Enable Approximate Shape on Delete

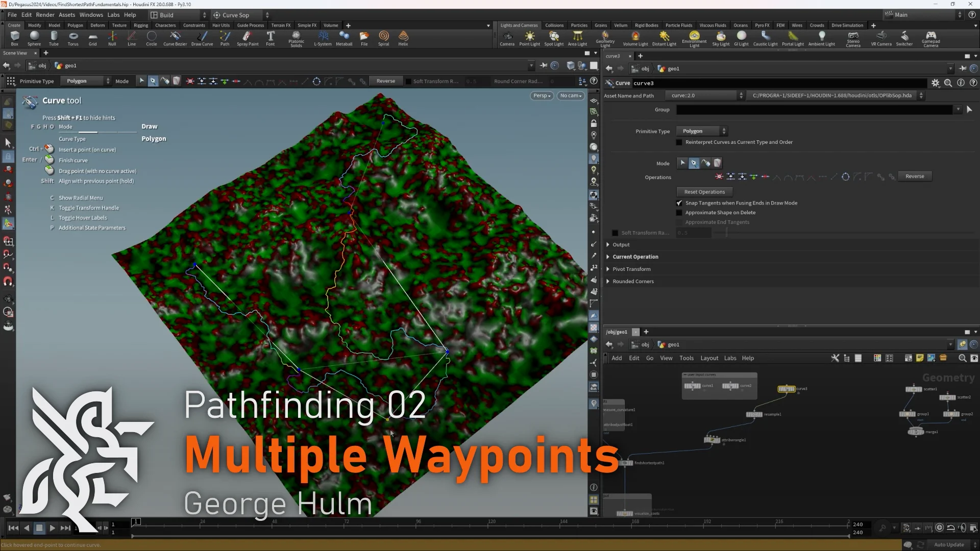click(x=679, y=213)
